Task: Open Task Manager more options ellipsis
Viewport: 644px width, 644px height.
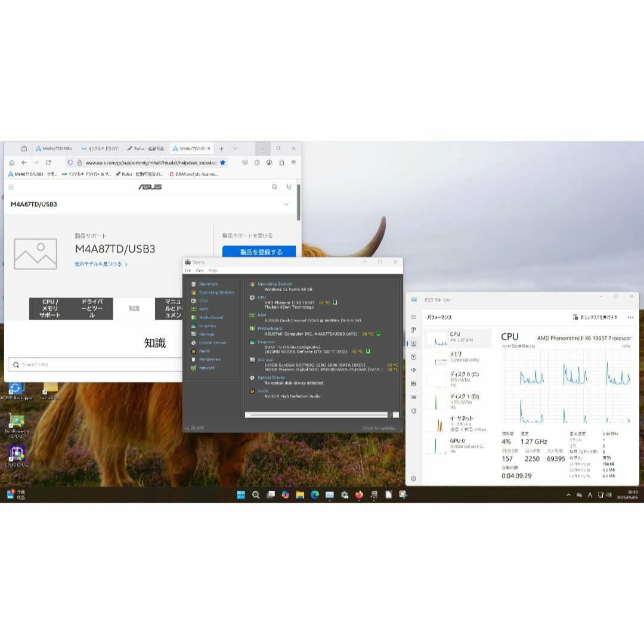Action: coord(630,317)
